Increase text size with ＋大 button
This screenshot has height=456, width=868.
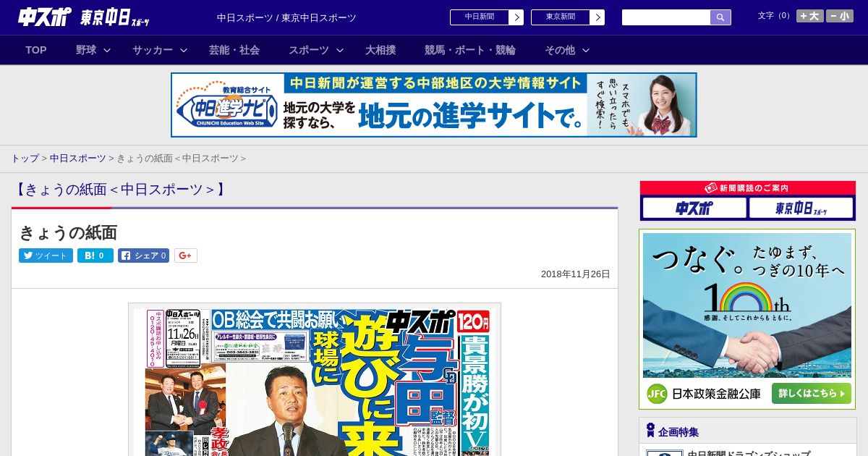(810, 16)
